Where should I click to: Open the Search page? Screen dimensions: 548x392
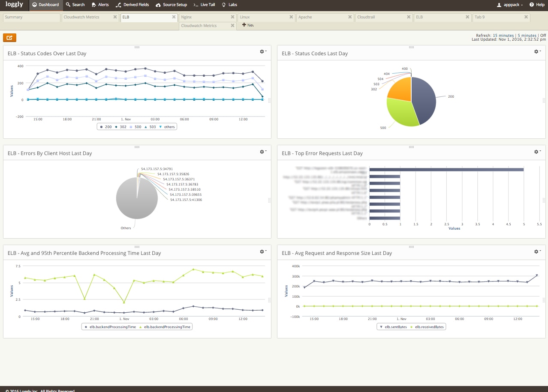pos(75,5)
